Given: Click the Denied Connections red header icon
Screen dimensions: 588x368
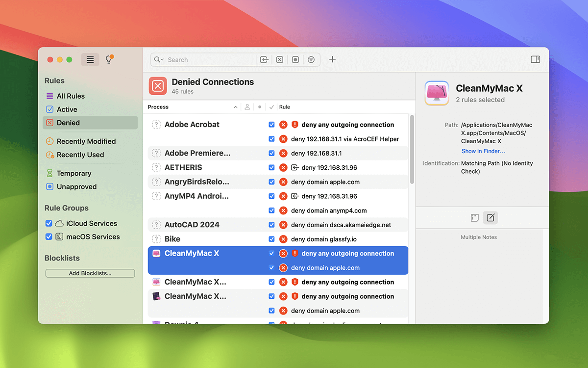Looking at the screenshot, I should point(158,86).
